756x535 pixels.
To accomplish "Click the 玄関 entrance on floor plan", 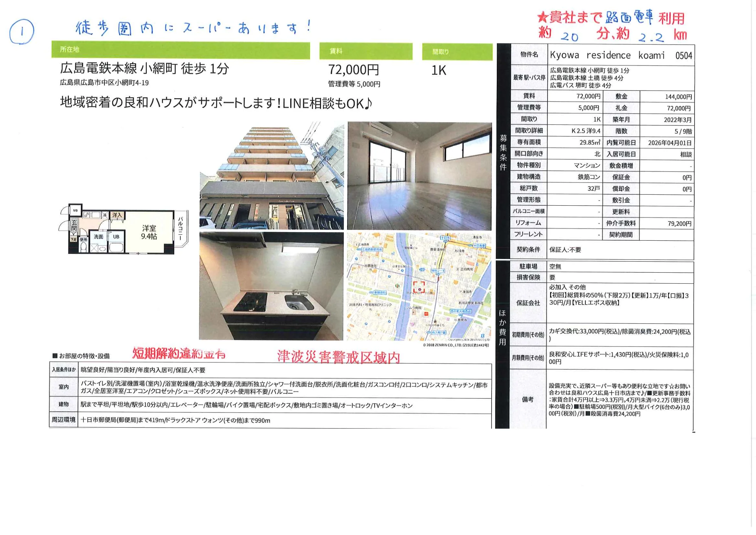I will pos(74,226).
